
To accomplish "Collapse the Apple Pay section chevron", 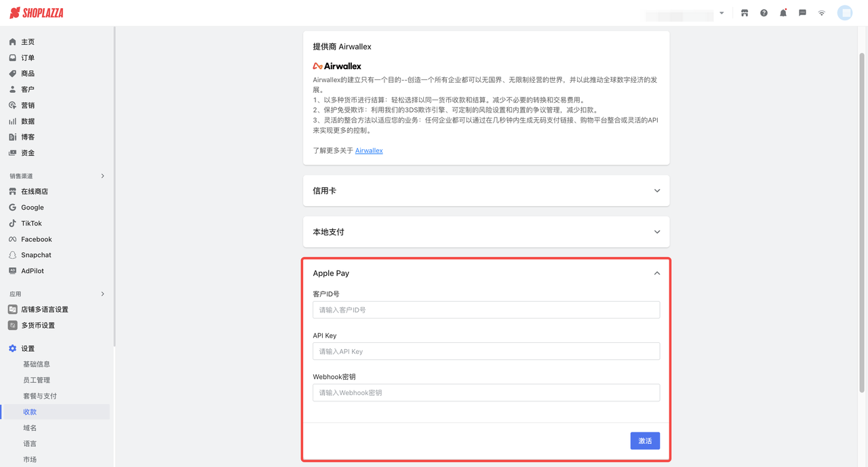I will point(656,273).
